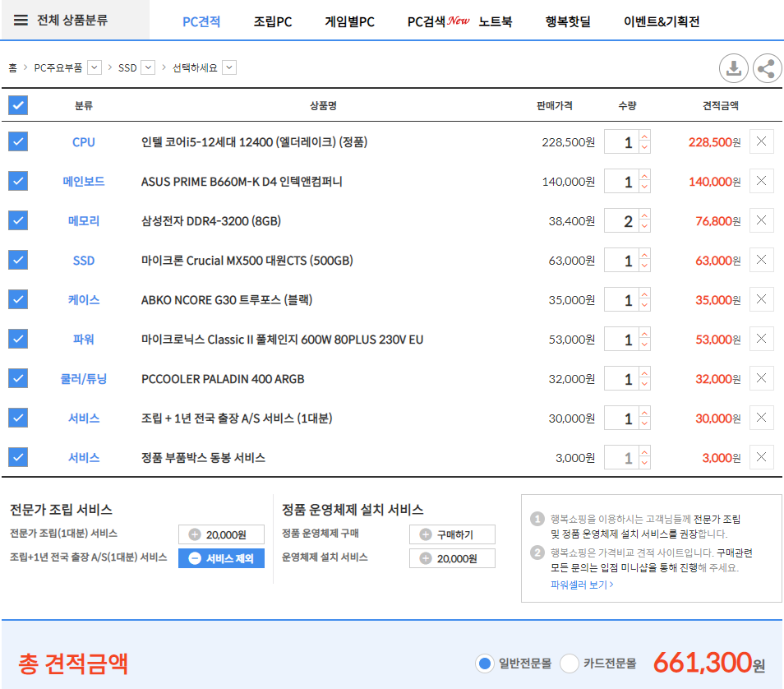Screen dimensions: 784x689
Task: Remove the 파워 row with X icon
Action: (x=761, y=339)
